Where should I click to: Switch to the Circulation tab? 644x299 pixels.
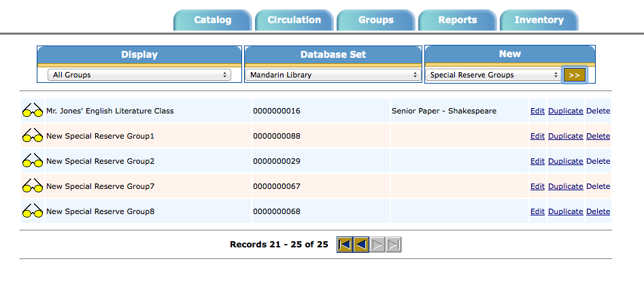[294, 20]
